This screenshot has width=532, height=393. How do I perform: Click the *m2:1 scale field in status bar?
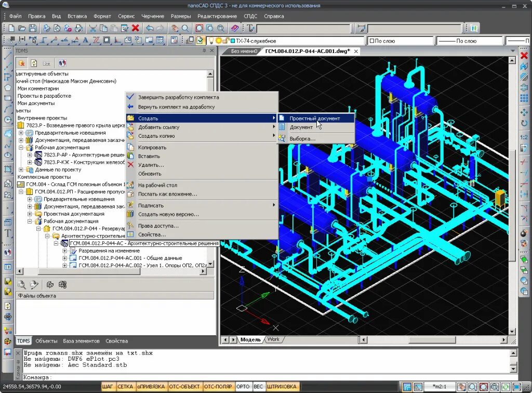[440, 387]
